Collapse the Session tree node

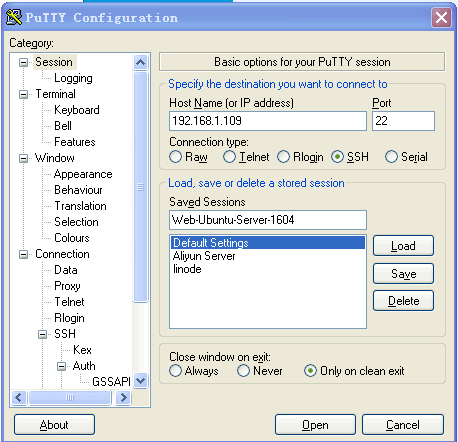pos(23,62)
